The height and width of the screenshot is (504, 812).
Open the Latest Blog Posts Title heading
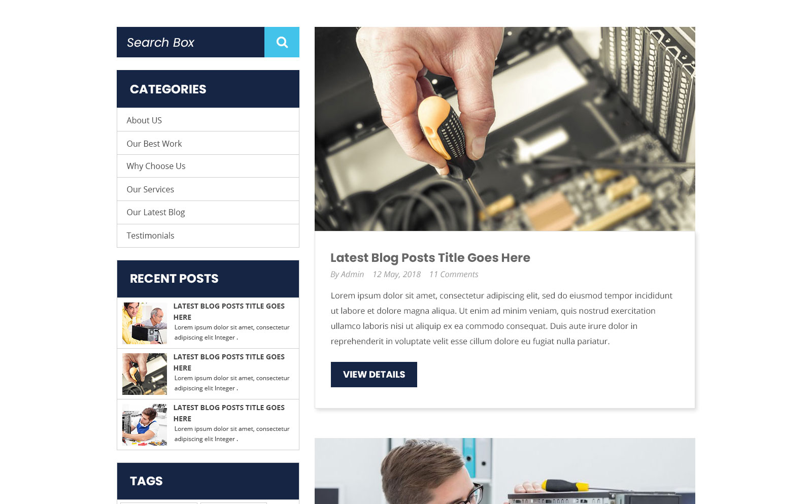point(430,258)
